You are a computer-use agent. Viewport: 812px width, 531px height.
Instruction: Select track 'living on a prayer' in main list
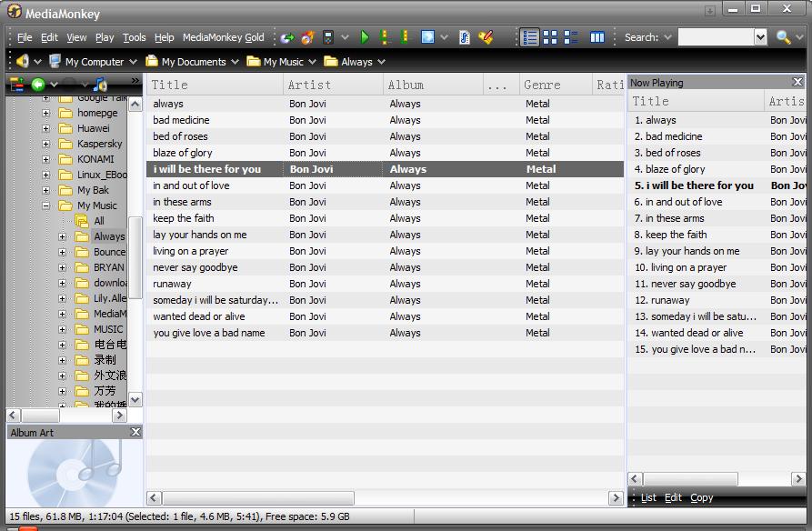coord(386,251)
